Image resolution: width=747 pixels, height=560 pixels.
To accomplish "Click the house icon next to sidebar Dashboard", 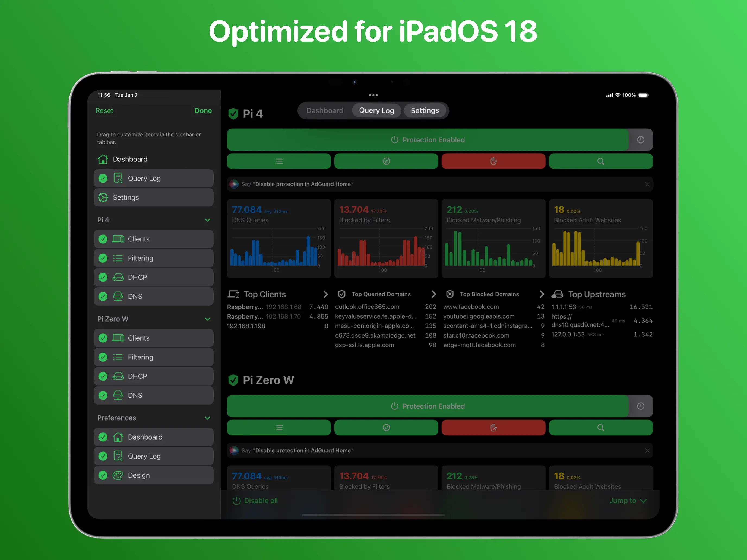I will click(x=103, y=159).
